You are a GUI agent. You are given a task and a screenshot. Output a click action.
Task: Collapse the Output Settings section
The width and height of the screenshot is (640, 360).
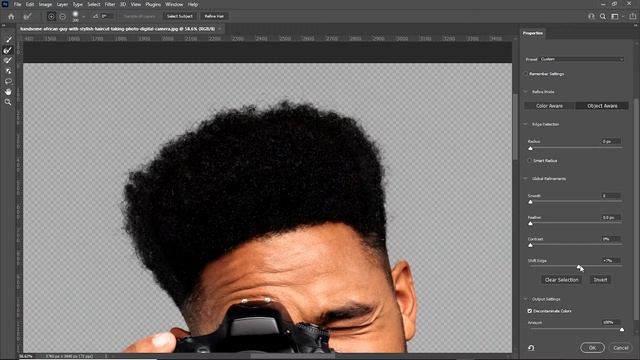point(526,299)
